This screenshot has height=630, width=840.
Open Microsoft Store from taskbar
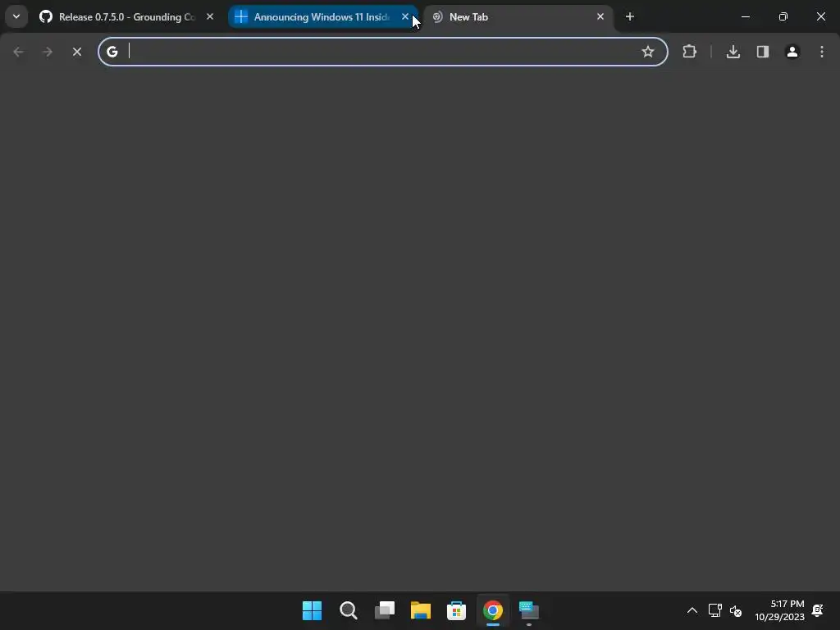(x=456, y=610)
